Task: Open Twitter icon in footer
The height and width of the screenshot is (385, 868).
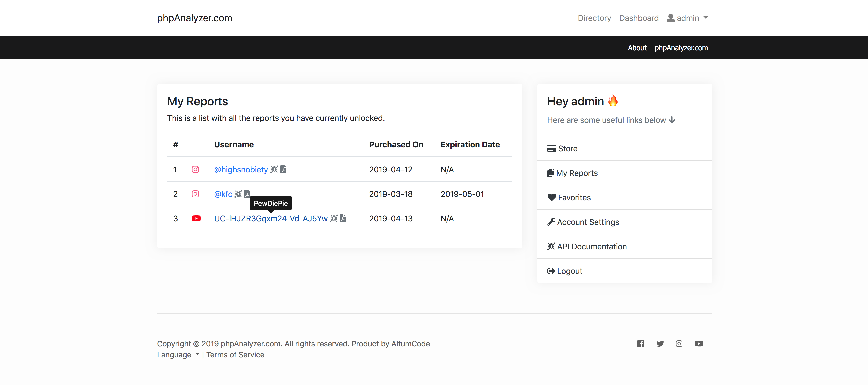Action: pyautogui.click(x=660, y=343)
